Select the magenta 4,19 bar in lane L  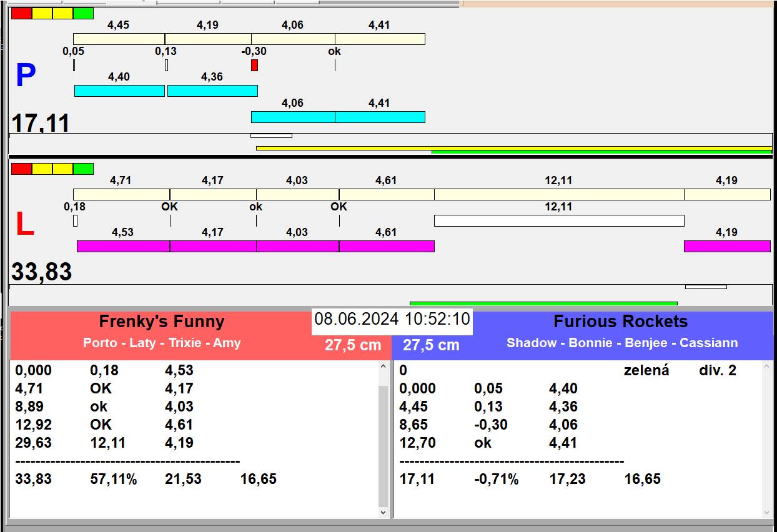(x=727, y=246)
